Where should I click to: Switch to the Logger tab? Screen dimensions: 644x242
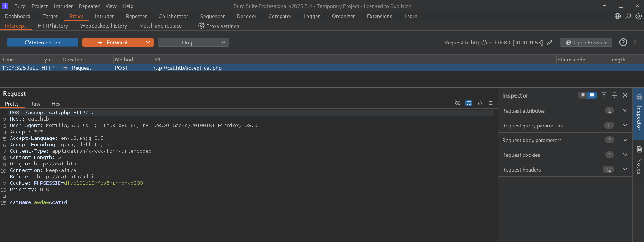(x=311, y=16)
